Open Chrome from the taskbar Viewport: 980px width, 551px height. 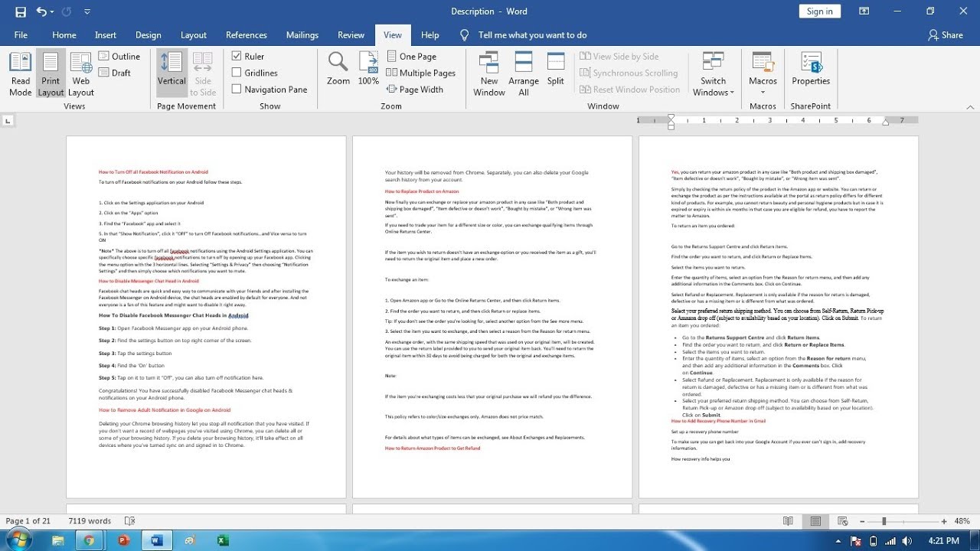pos(90,540)
